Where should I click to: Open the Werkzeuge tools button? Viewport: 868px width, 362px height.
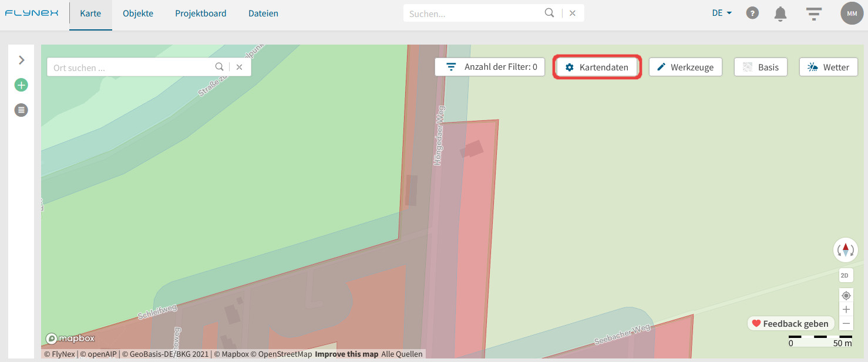point(685,67)
